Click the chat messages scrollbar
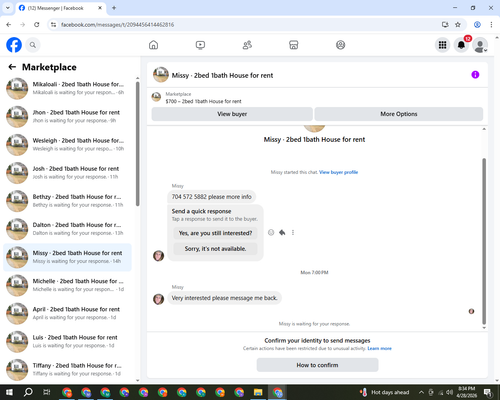Viewport: 500px width, 400px height. [x=484, y=241]
